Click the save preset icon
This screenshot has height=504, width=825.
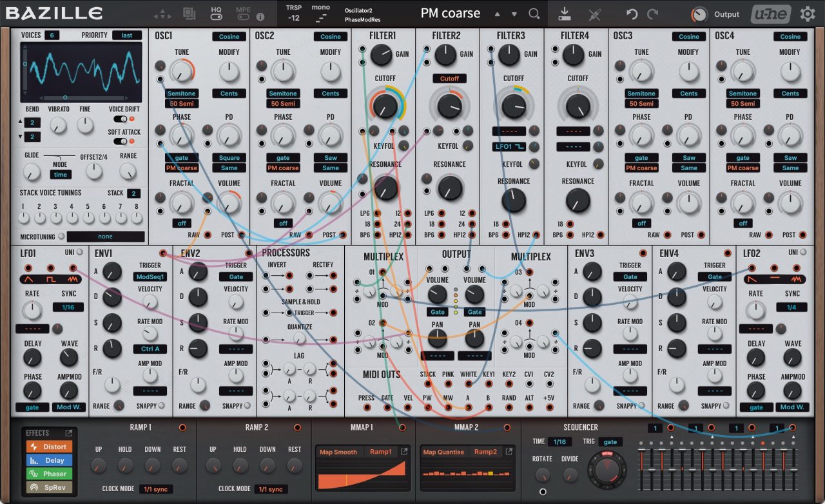coord(564,14)
